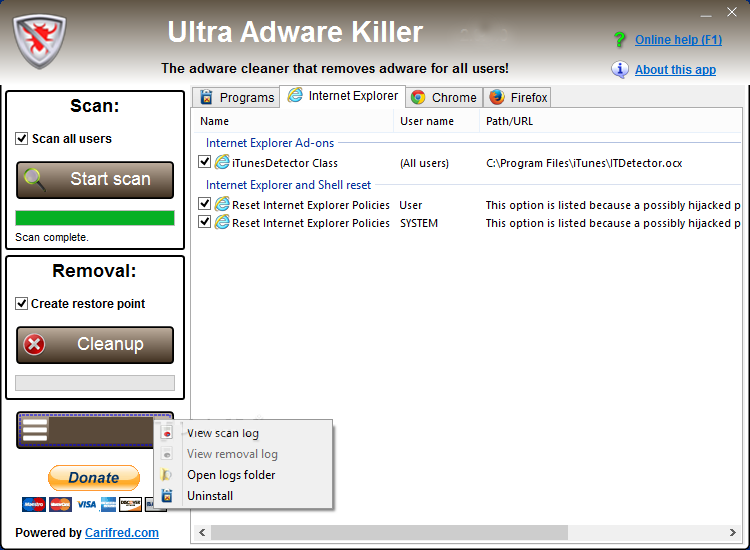The image size is (750, 550).
Task: Click the horizontal scrollbar thumb
Action: point(389,532)
